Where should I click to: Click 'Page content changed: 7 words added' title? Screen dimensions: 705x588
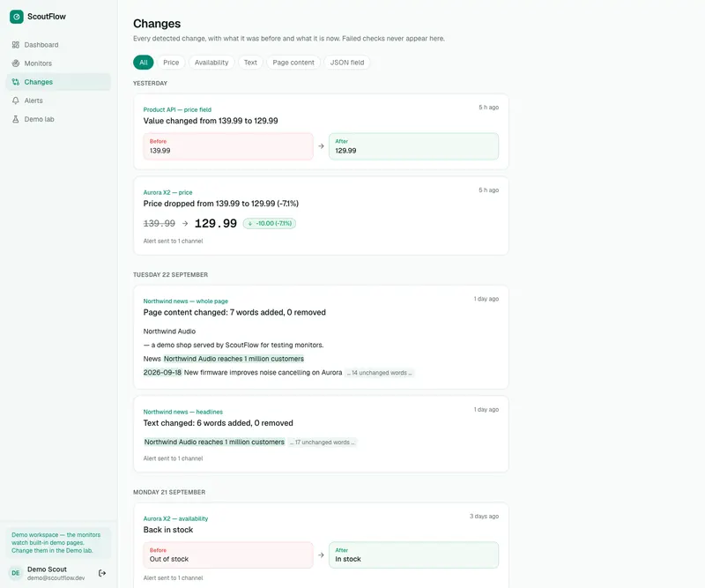(x=234, y=313)
